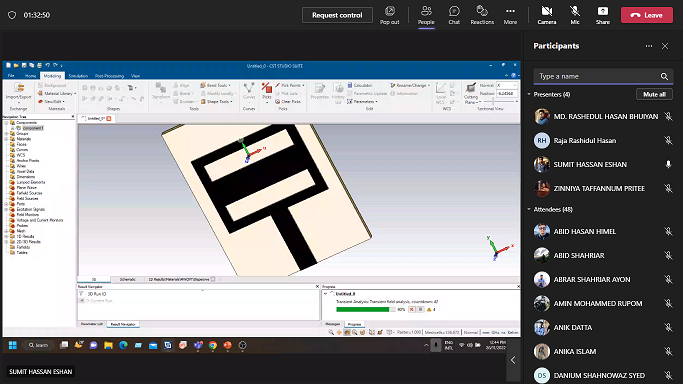Collapse the Presenters (4) section

[529, 94]
